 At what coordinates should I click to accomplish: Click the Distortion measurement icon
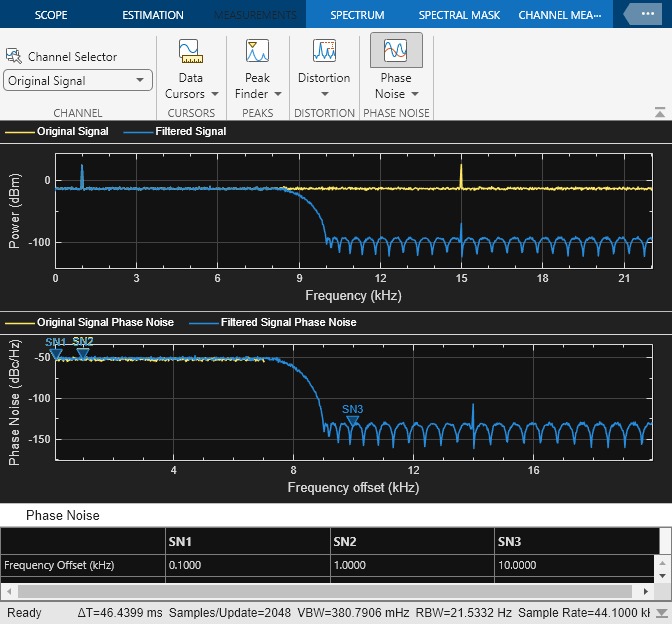pos(324,52)
